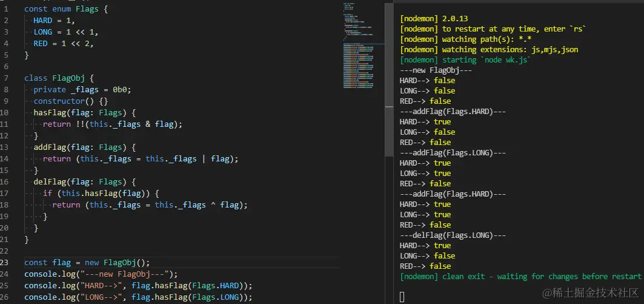644x304 pixels.
Task: Click 'addFlag(flag: Flags) {' method signature
Action: [x=85, y=147]
